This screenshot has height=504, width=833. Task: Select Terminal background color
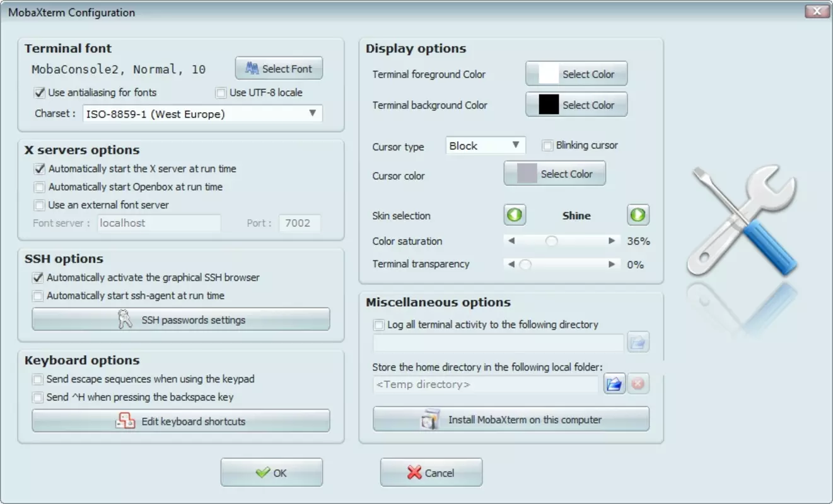click(x=576, y=105)
